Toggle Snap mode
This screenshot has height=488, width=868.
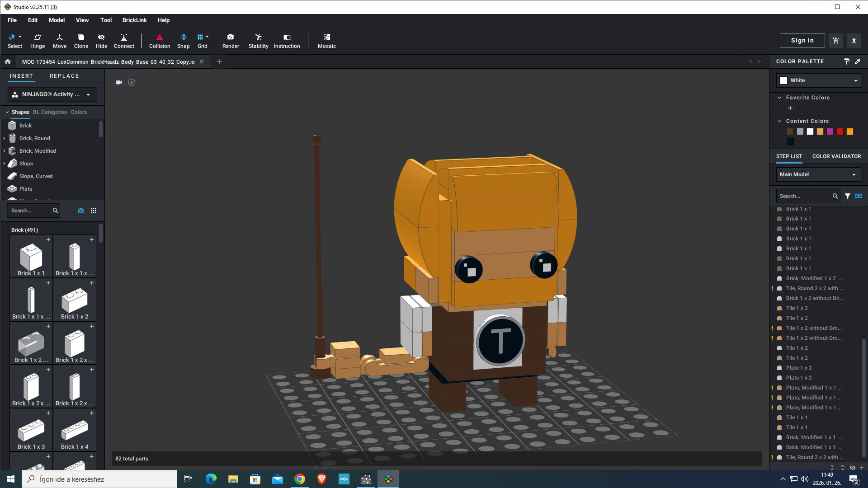(183, 41)
